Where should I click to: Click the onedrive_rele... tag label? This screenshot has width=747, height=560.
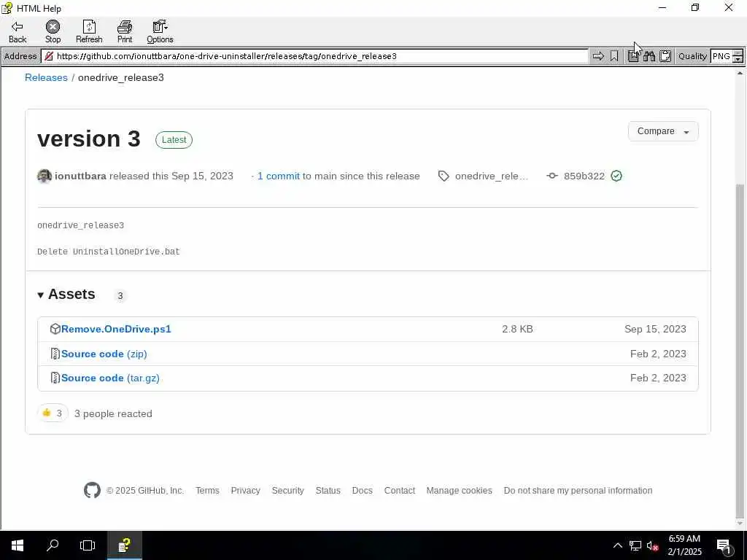pyautogui.click(x=491, y=176)
